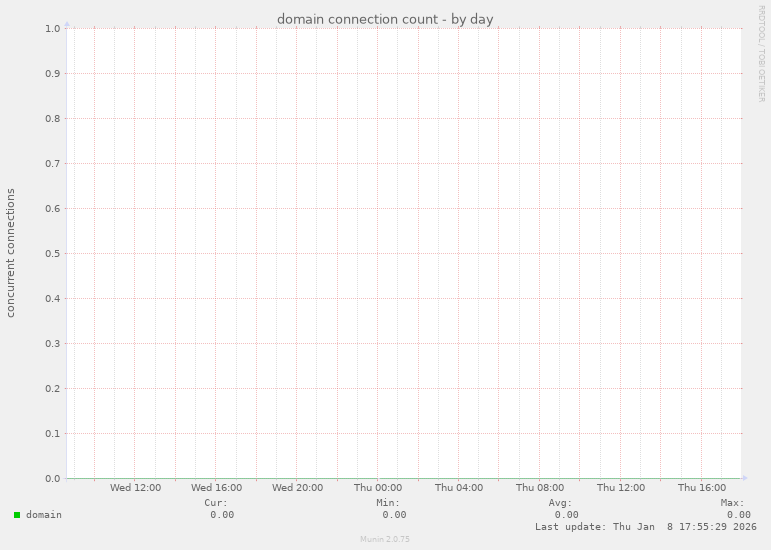Click the 'Thu 08:00' time axis label
The image size is (771, 550).
(x=540, y=488)
